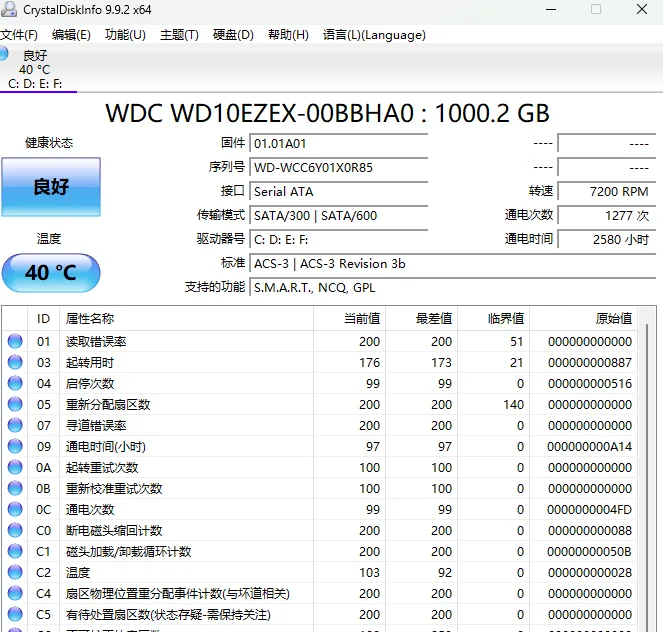Select attribute name 通电时间(小时)
This screenshot has height=632, width=663.
pos(106,446)
